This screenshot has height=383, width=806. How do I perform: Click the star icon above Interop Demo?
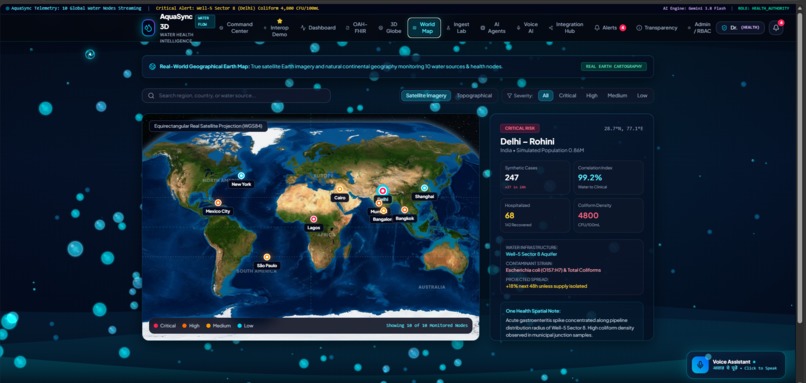[280, 21]
